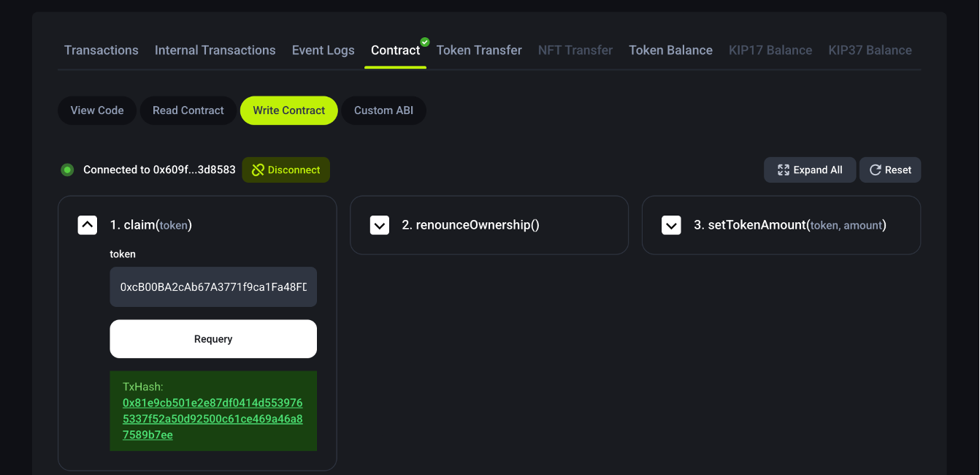The image size is (980, 475).
Task: Click the broken-link icon in Disconnect button
Action: point(258,170)
